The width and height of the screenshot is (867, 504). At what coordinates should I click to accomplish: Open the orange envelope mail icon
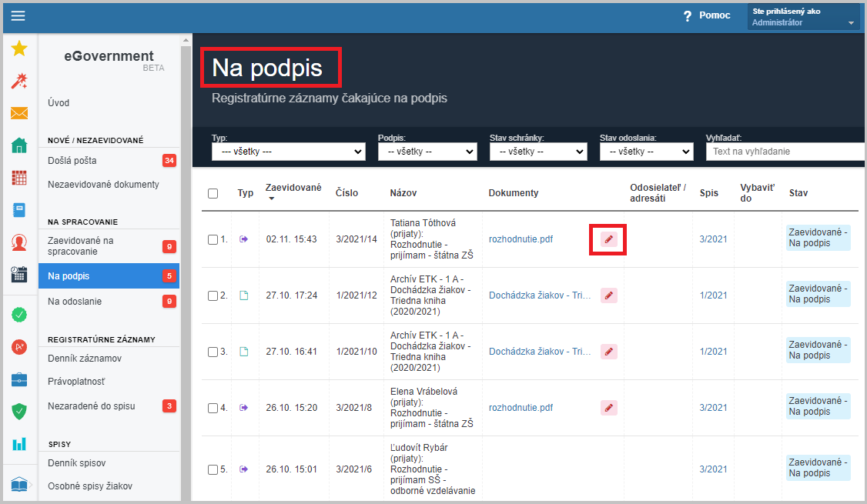pyautogui.click(x=19, y=113)
